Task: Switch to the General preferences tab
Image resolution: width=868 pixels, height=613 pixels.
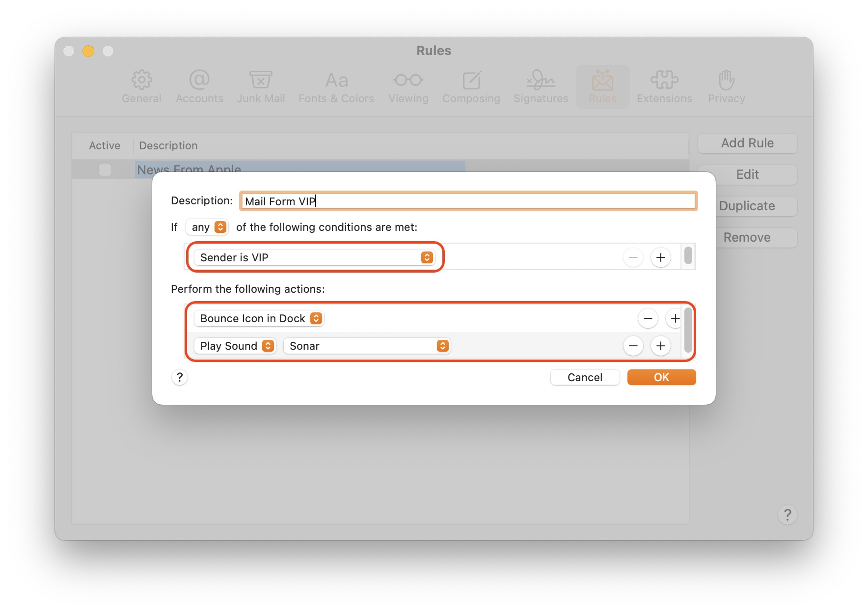Action: point(141,86)
